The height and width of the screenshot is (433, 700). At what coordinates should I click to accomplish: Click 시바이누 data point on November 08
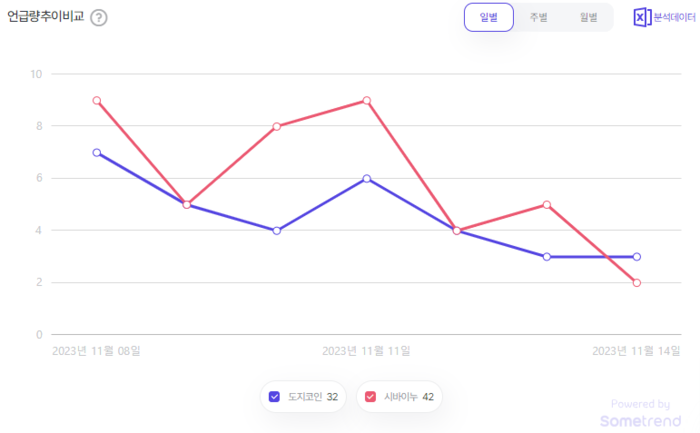coord(97,100)
